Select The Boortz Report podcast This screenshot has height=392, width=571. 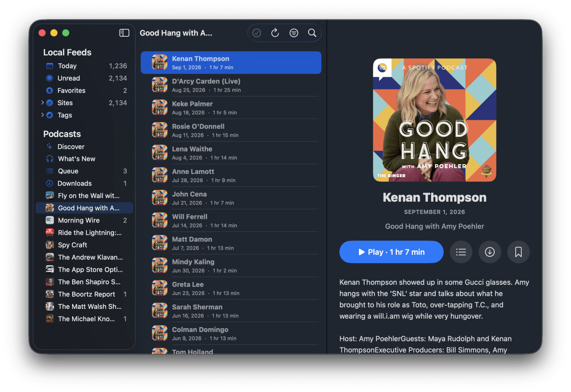click(84, 294)
